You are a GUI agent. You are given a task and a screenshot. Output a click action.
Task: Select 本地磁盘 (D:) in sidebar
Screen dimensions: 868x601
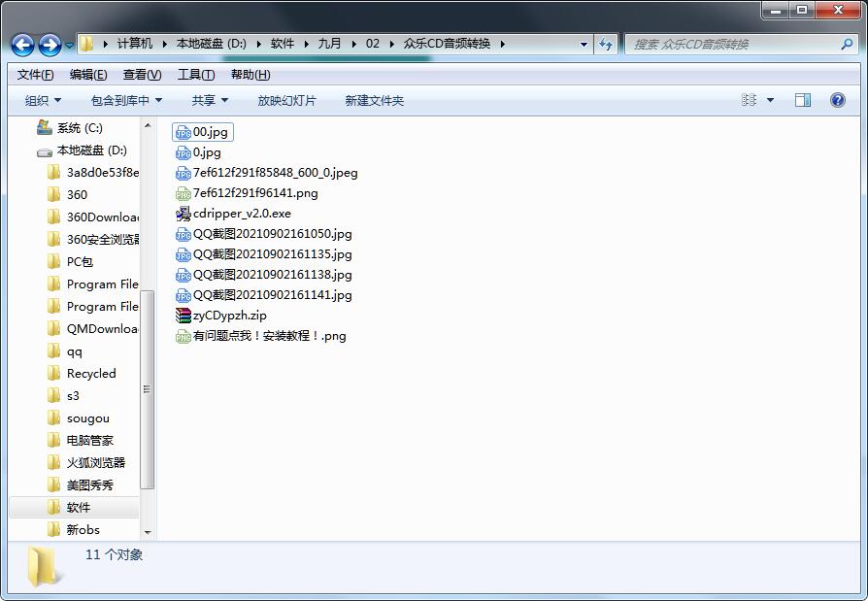pyautogui.click(x=82, y=150)
